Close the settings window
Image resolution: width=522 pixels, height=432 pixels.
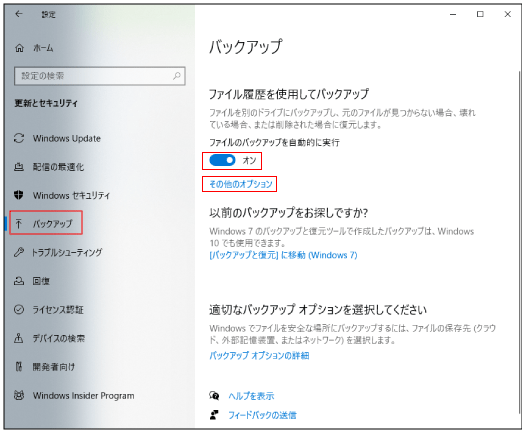click(x=507, y=14)
